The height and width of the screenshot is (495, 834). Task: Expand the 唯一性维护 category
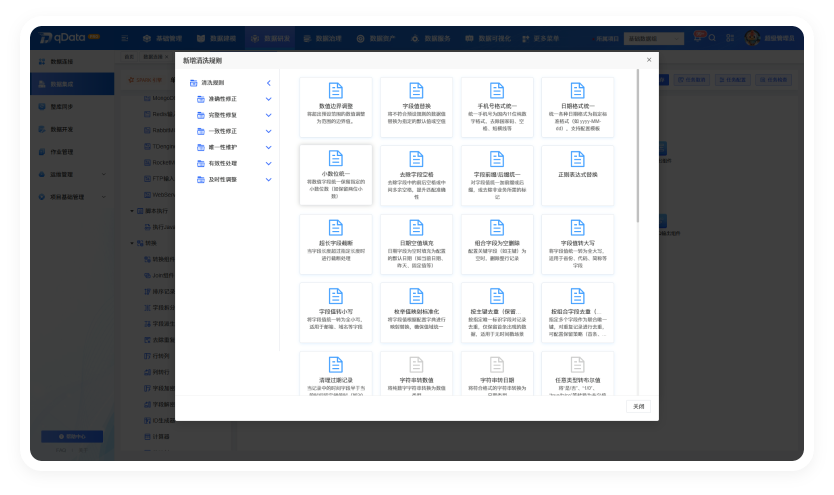click(269, 147)
